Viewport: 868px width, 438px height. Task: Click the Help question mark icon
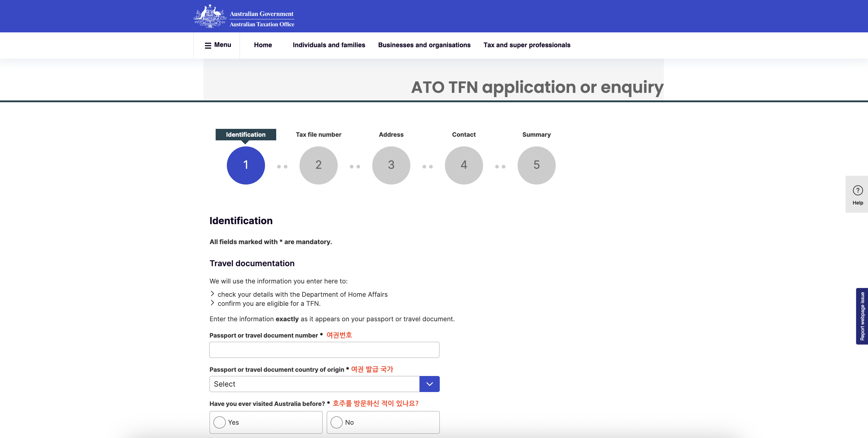858,191
